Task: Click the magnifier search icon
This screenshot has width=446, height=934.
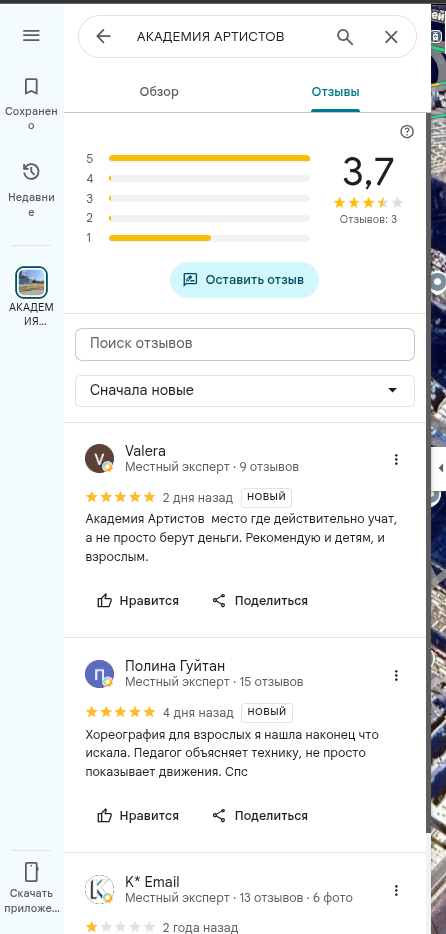Action: [345, 37]
